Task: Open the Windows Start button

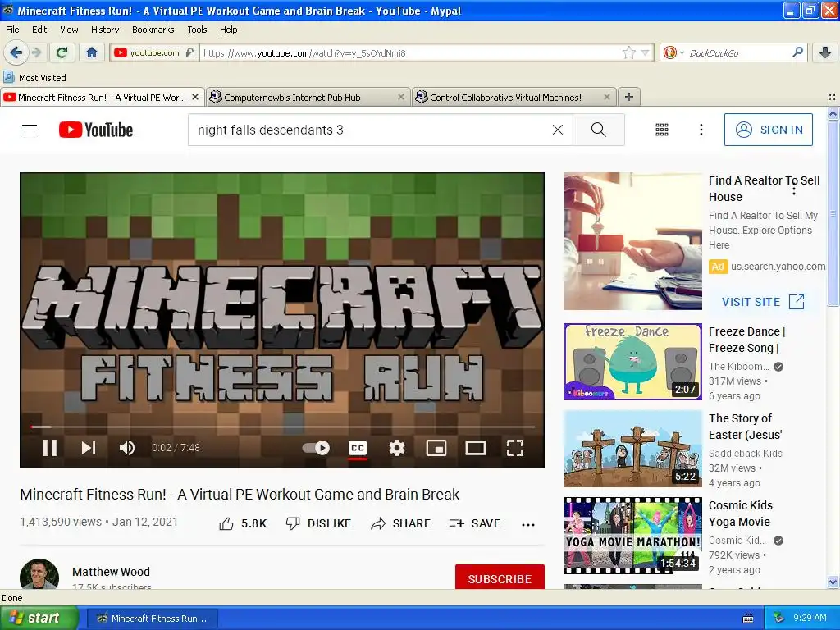Action: click(x=38, y=618)
